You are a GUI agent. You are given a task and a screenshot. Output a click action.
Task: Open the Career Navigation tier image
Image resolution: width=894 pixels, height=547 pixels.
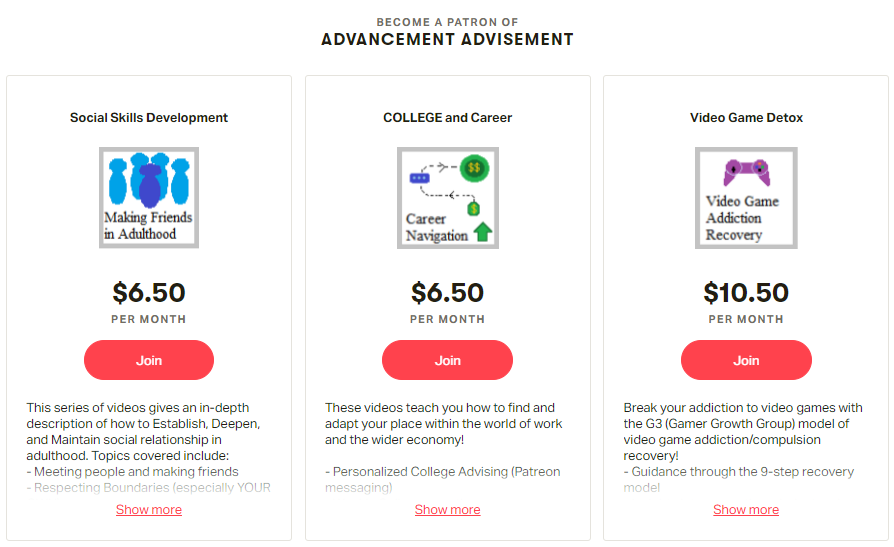click(x=448, y=197)
